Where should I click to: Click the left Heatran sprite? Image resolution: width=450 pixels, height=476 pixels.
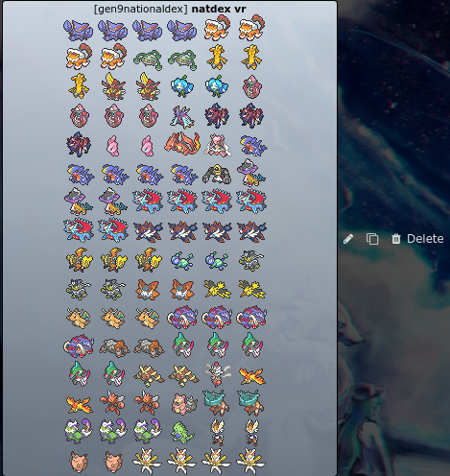(114, 347)
